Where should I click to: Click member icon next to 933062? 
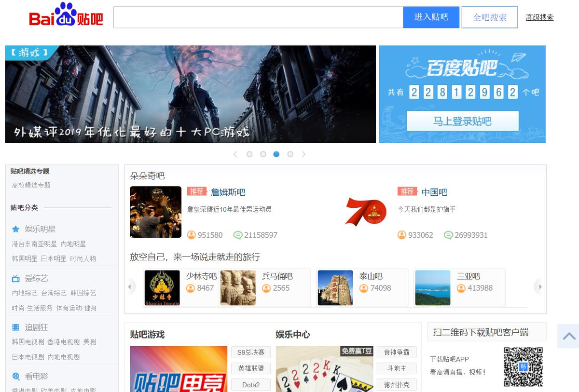tap(402, 235)
